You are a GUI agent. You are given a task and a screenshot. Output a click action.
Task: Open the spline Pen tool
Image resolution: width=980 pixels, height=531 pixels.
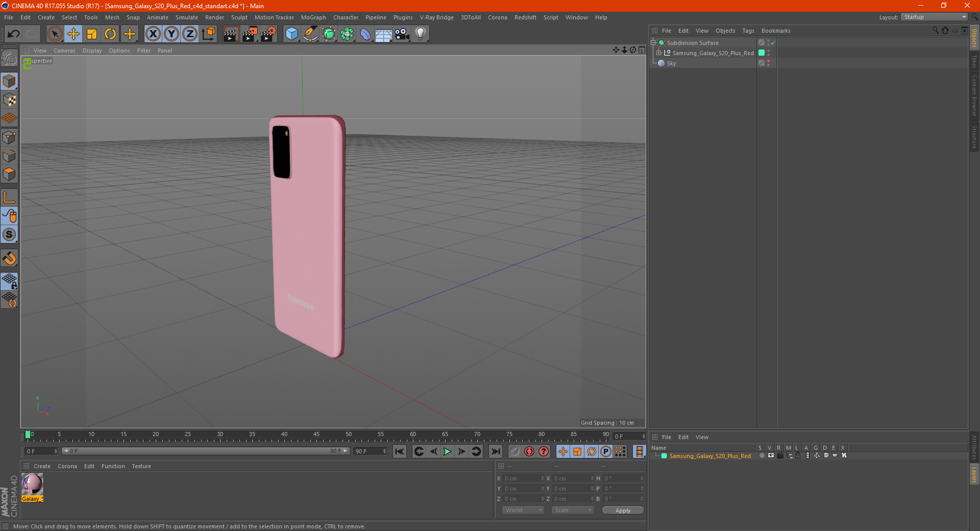tap(310, 34)
